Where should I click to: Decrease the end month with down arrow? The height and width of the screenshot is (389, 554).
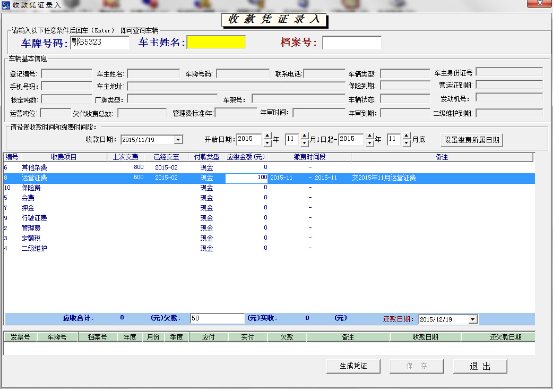click(407, 143)
